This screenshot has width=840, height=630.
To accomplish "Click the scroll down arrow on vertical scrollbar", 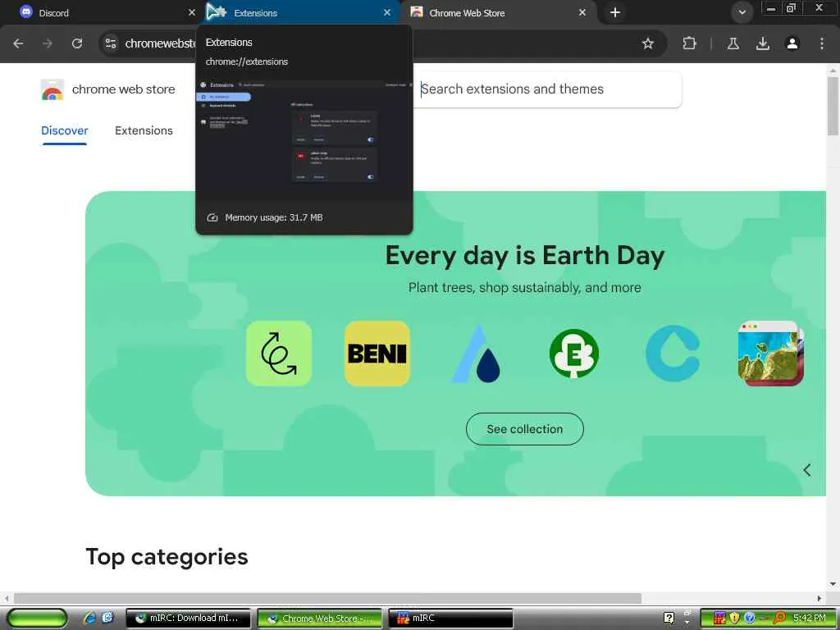I will click(x=833, y=584).
